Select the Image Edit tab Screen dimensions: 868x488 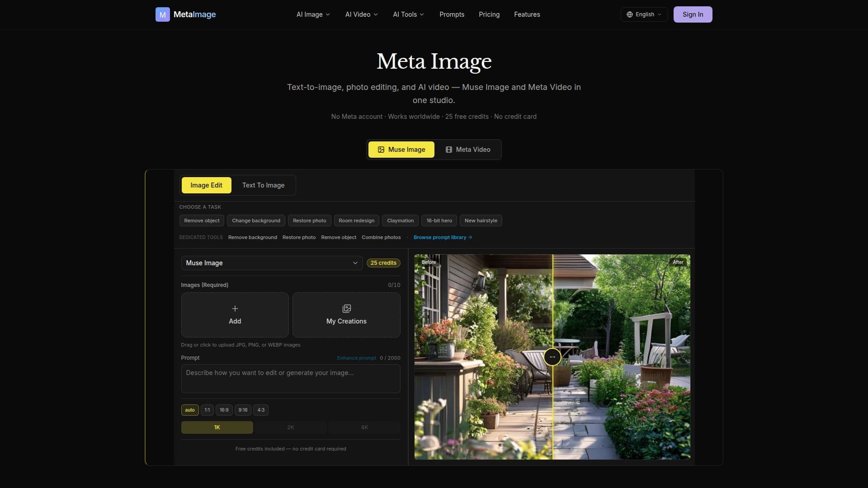pyautogui.click(x=207, y=185)
